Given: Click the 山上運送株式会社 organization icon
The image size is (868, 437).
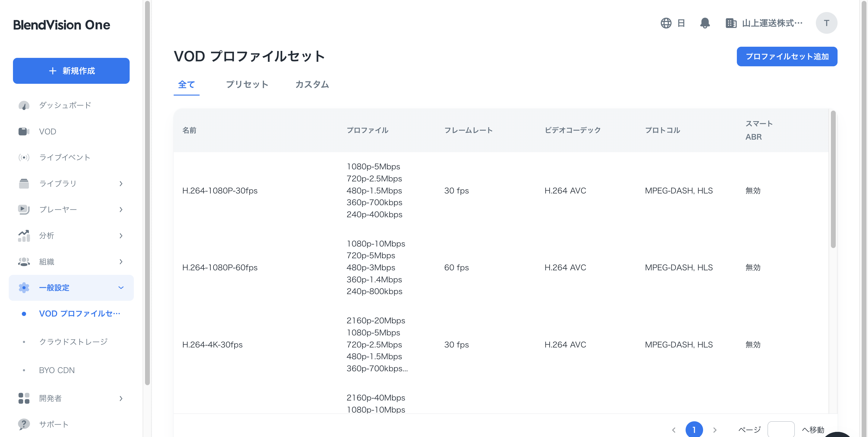Looking at the screenshot, I should pos(731,23).
